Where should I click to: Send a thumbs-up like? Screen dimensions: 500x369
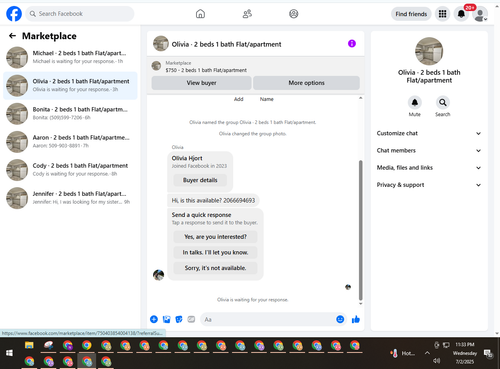coord(356,319)
